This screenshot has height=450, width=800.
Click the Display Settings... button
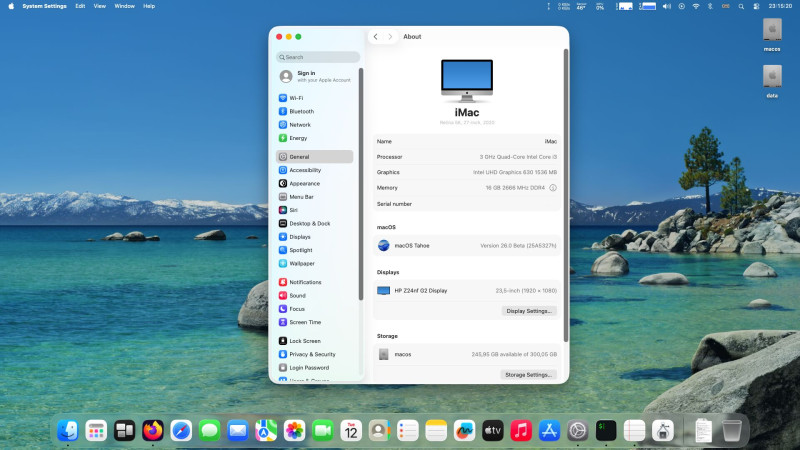pos(529,311)
